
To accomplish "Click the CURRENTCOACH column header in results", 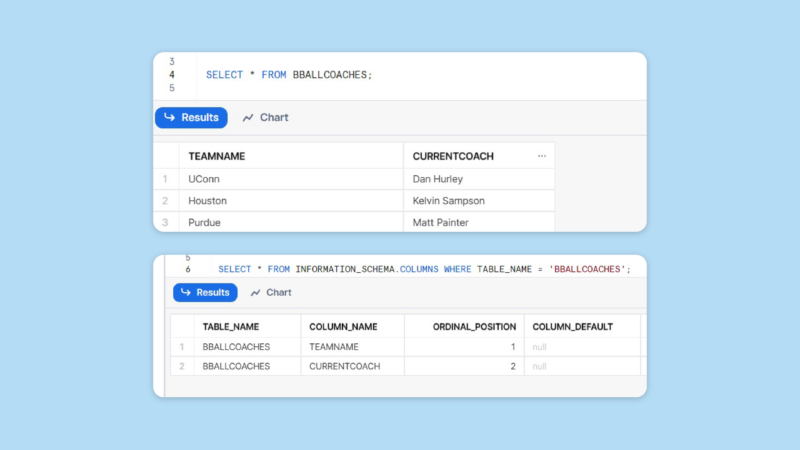I will tap(453, 156).
